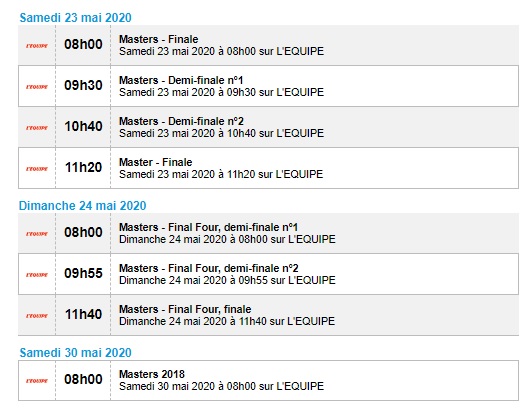The width and height of the screenshot is (529, 419).
Task: Open the Dimanche 24 mai 2020 date heading
Action: (82, 205)
